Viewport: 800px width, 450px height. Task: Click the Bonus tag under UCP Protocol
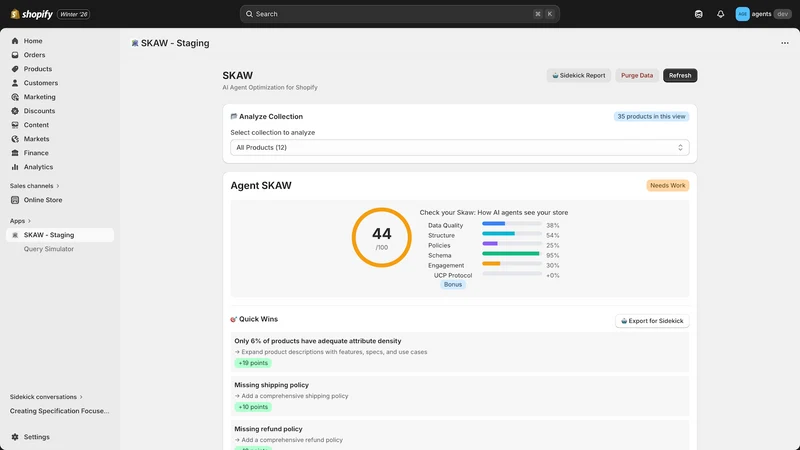pos(453,285)
